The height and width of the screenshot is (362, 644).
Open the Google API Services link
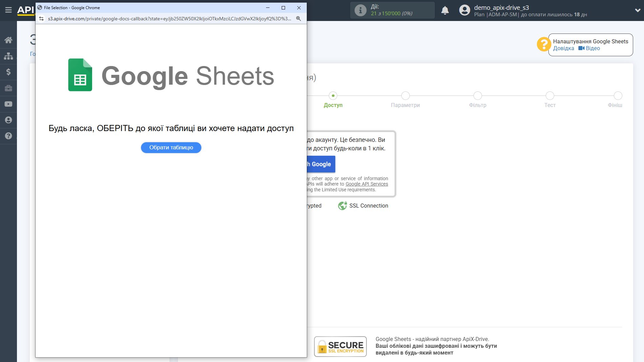tap(367, 184)
